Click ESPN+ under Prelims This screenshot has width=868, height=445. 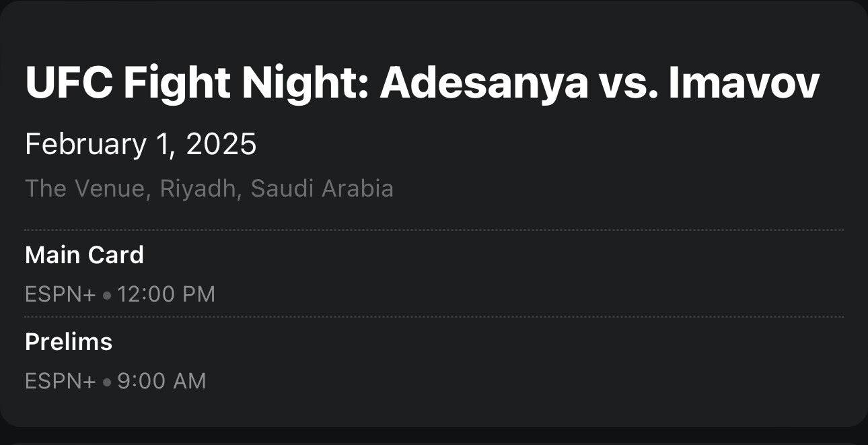point(60,382)
